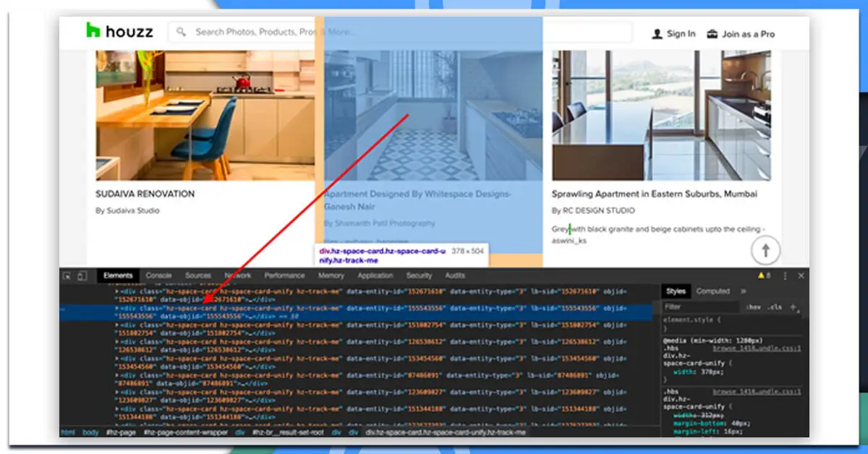Expand the div with data-entity-id 87486891
This screenshot has width=868, height=454.
[x=117, y=375]
